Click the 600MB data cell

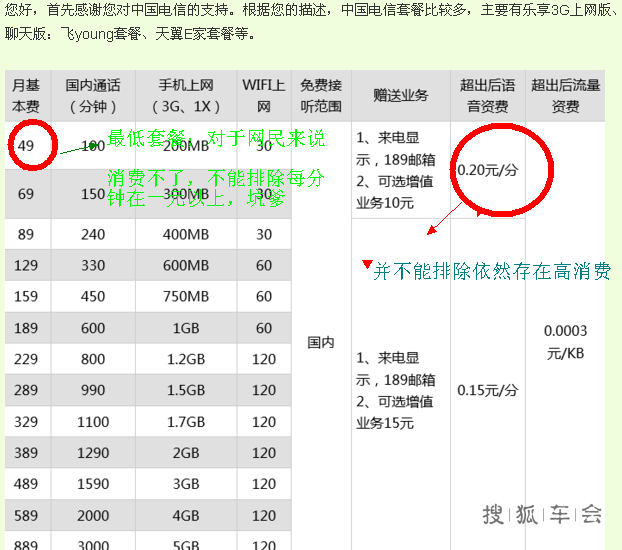(186, 265)
